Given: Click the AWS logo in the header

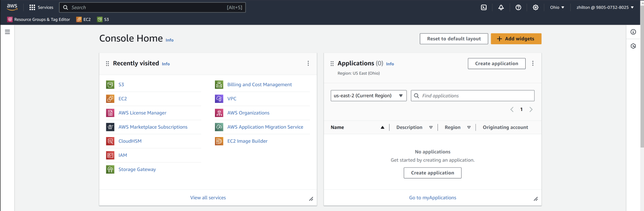Looking at the screenshot, I should 12,7.
